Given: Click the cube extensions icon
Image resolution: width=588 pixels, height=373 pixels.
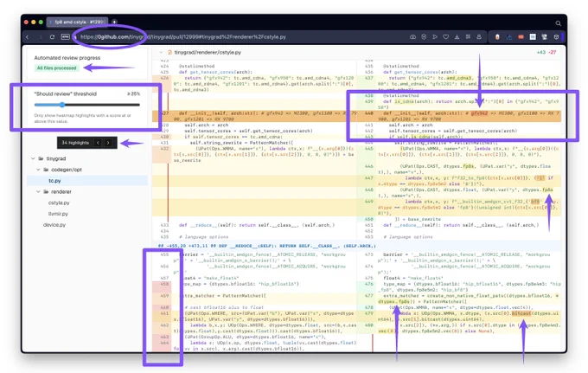Looking at the screenshot, I should tap(556, 36).
